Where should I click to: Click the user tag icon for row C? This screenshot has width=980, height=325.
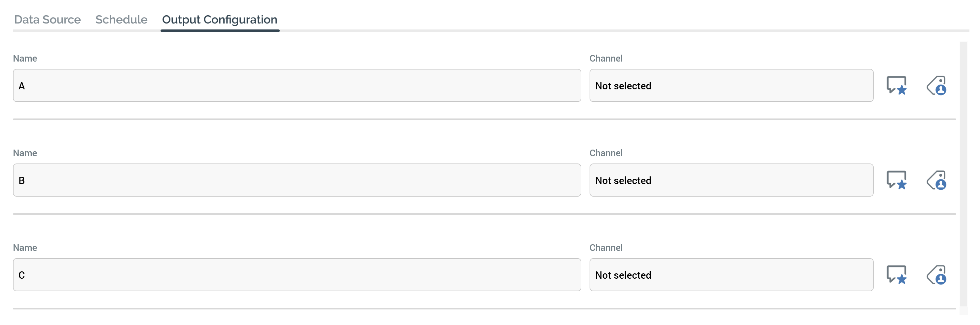936,275
